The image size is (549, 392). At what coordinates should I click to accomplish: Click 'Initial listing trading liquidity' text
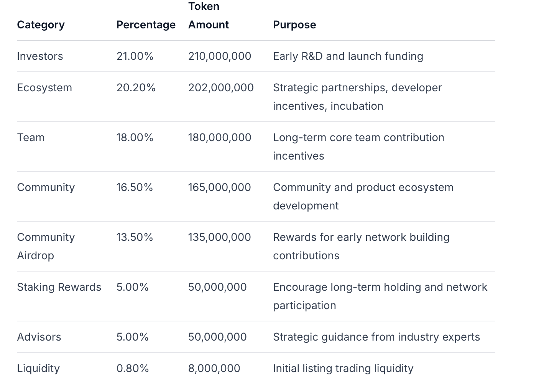tap(343, 368)
